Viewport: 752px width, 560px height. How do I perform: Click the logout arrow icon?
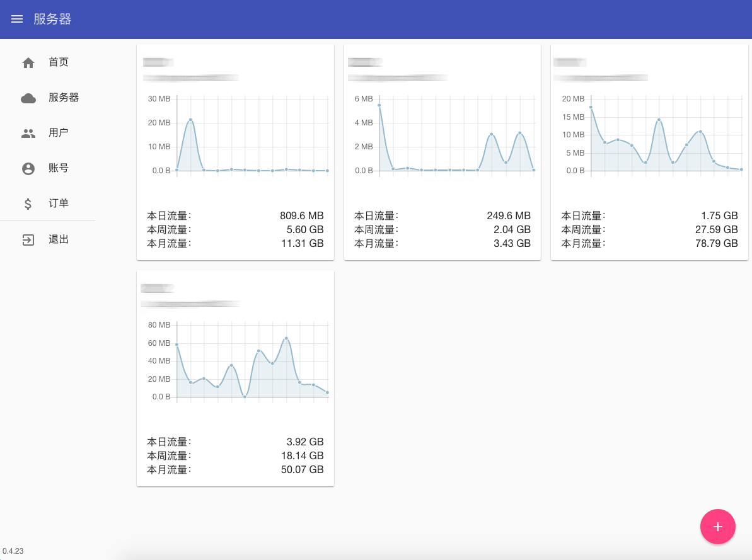point(28,240)
